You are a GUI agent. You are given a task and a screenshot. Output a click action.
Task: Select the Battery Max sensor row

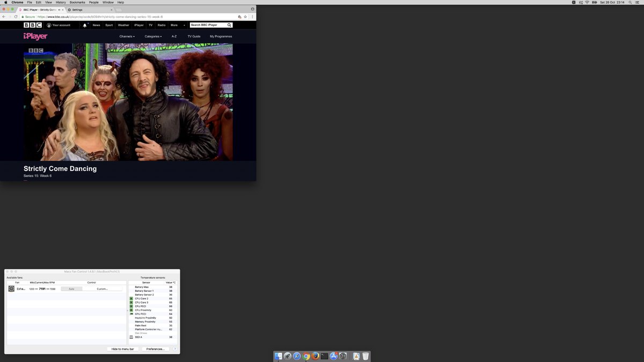coord(152,287)
